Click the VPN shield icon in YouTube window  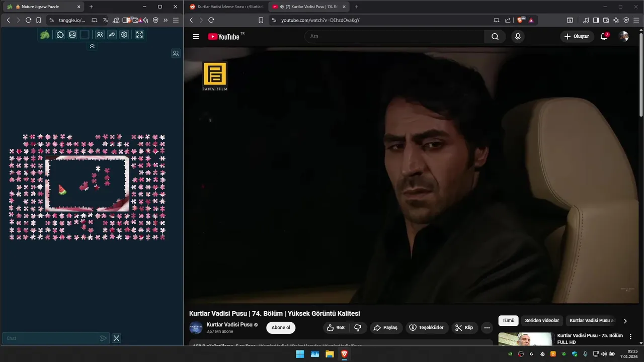click(x=626, y=20)
